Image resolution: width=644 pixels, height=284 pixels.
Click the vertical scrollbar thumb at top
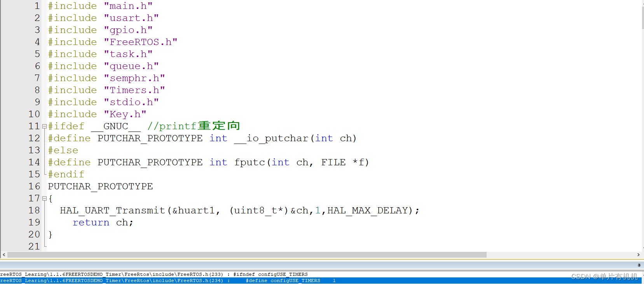tap(643, 17)
